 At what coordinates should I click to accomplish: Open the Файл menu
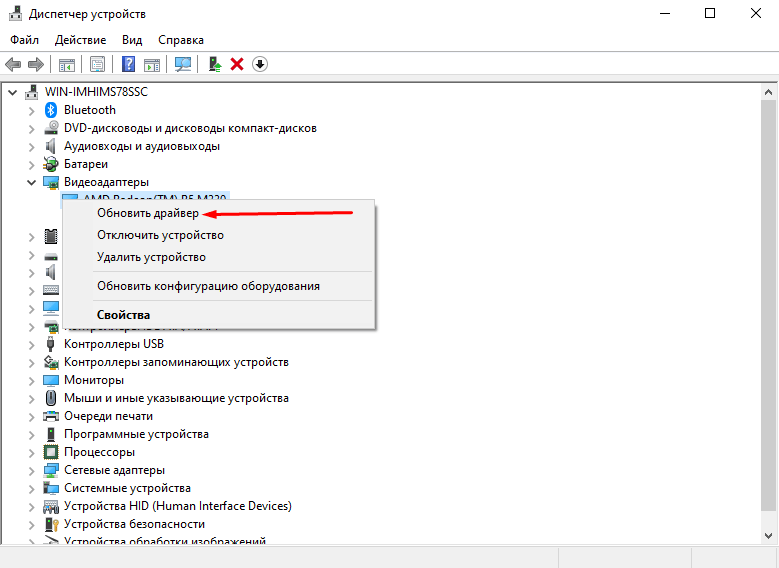click(24, 40)
